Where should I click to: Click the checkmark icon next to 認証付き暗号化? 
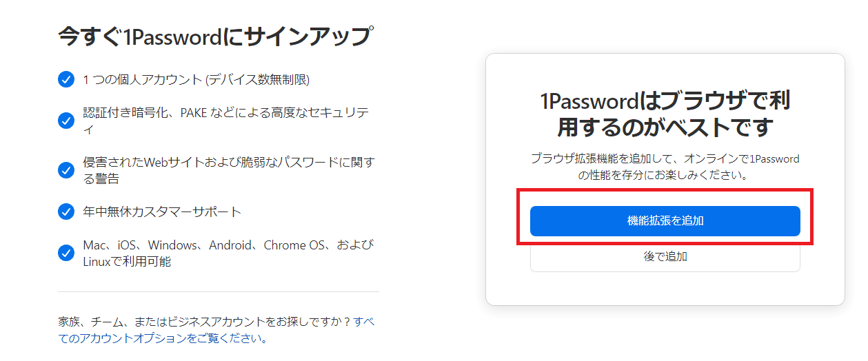pos(66,121)
